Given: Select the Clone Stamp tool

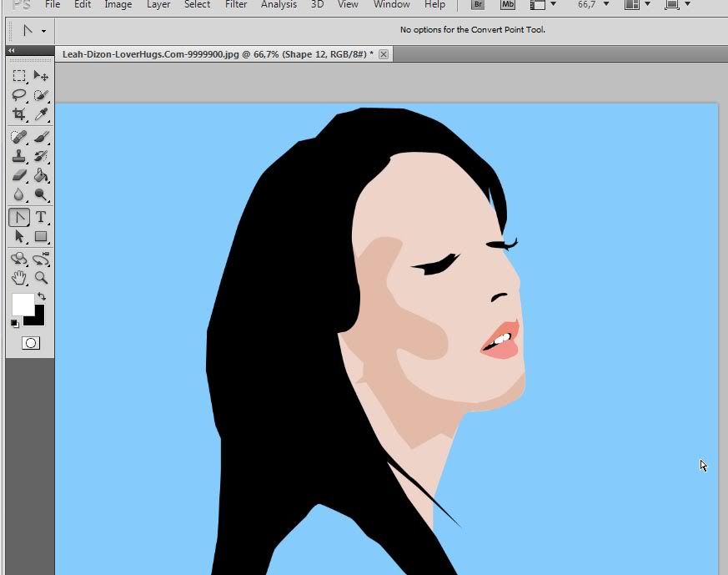Looking at the screenshot, I should (x=19, y=156).
